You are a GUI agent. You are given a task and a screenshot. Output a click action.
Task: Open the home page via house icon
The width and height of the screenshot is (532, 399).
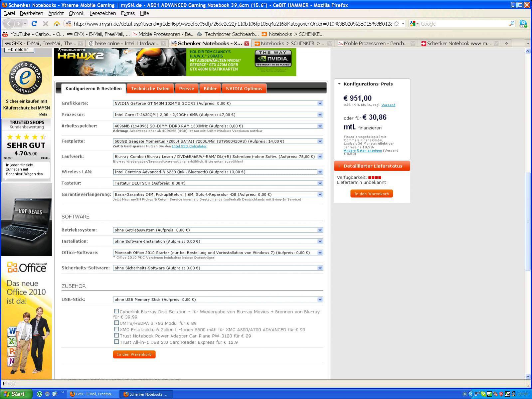pyautogui.click(x=57, y=24)
